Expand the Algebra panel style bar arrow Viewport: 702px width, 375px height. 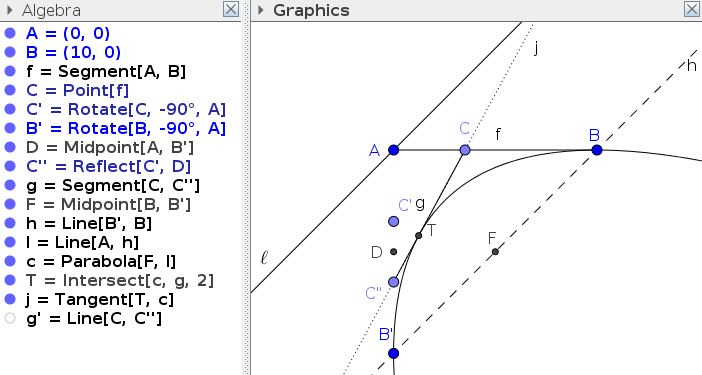(10, 10)
